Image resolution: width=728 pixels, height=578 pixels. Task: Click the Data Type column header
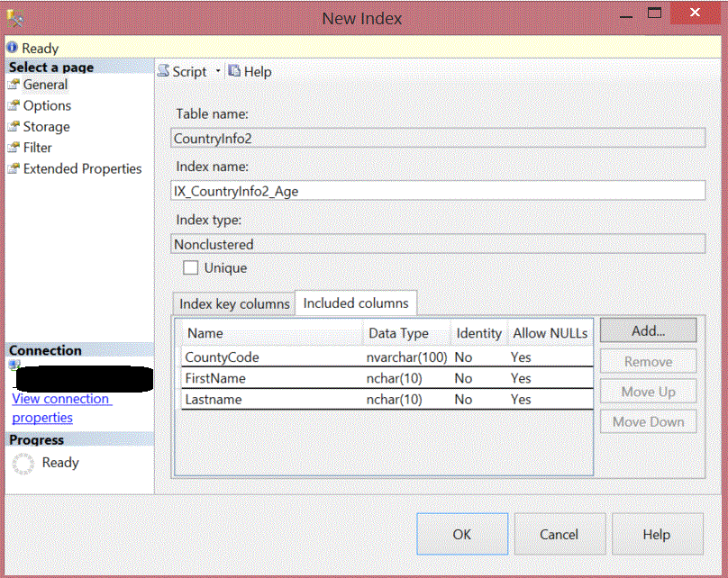click(x=406, y=333)
